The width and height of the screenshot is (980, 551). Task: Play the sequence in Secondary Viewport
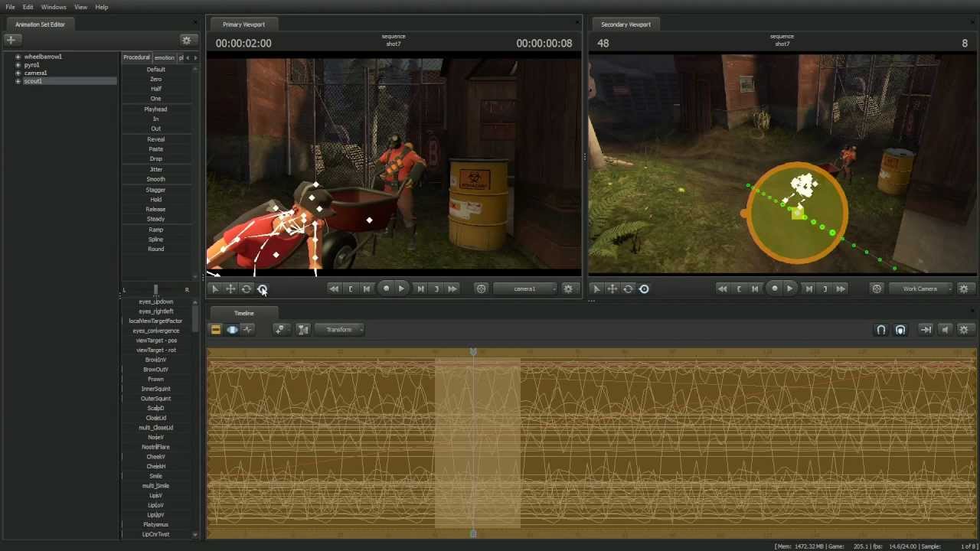click(790, 289)
